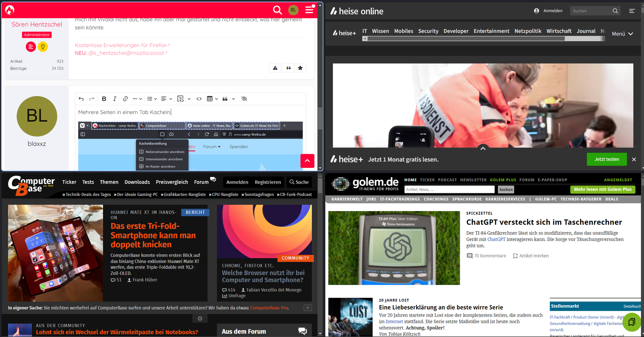The image size is (644, 337).
Task: Insert a blockquote in the editor
Action: (x=225, y=99)
